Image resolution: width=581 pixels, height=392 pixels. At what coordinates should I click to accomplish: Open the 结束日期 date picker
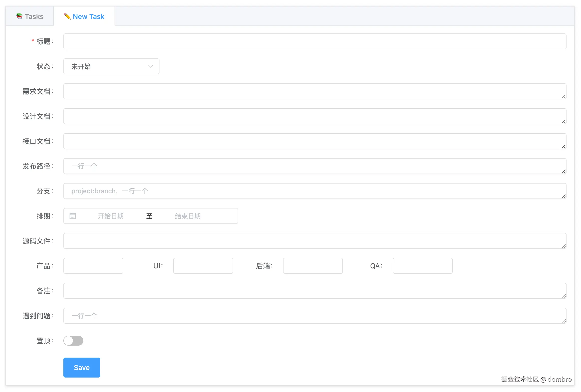[187, 216]
